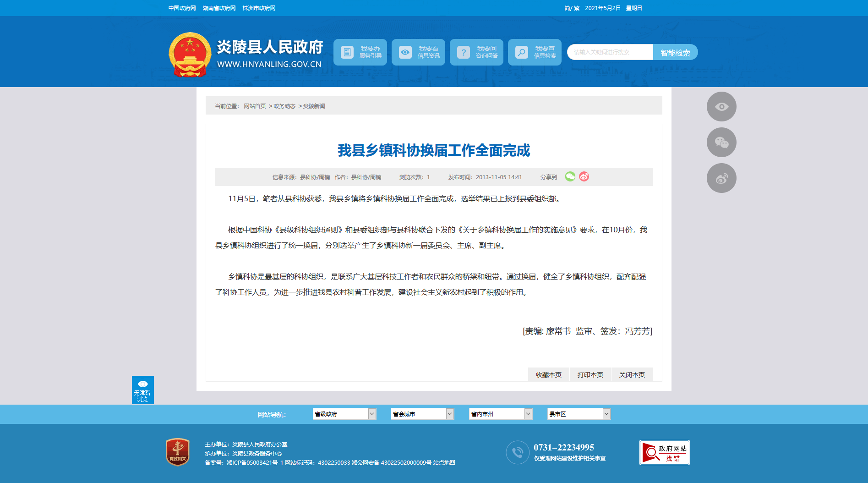The height and width of the screenshot is (483, 868).
Task: Open the 我要办 服务引导 menu
Action: [x=360, y=52]
